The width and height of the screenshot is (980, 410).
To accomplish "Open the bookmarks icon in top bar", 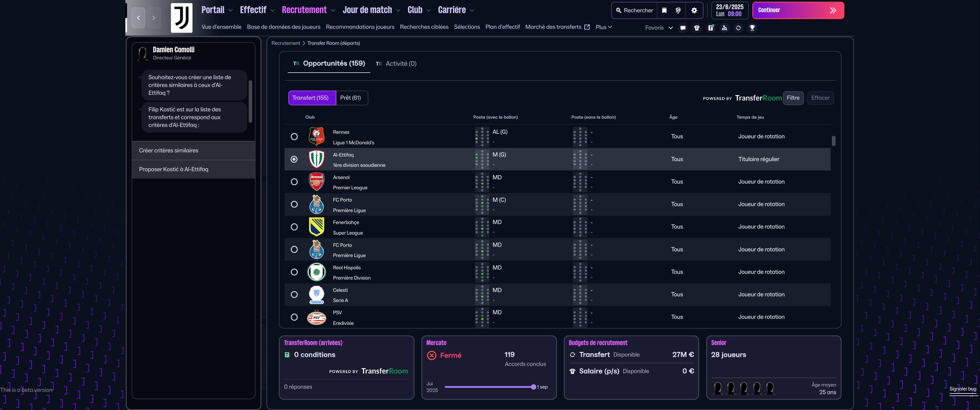I will (664, 10).
